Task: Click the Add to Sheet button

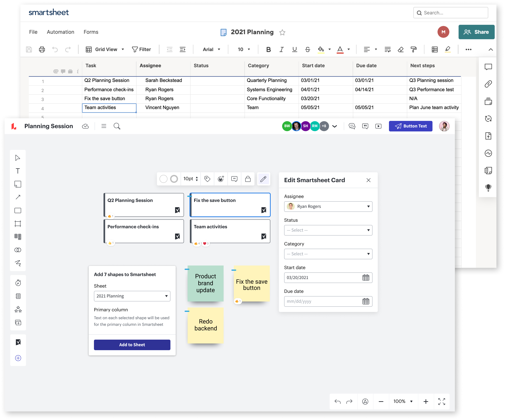Action: [132, 345]
